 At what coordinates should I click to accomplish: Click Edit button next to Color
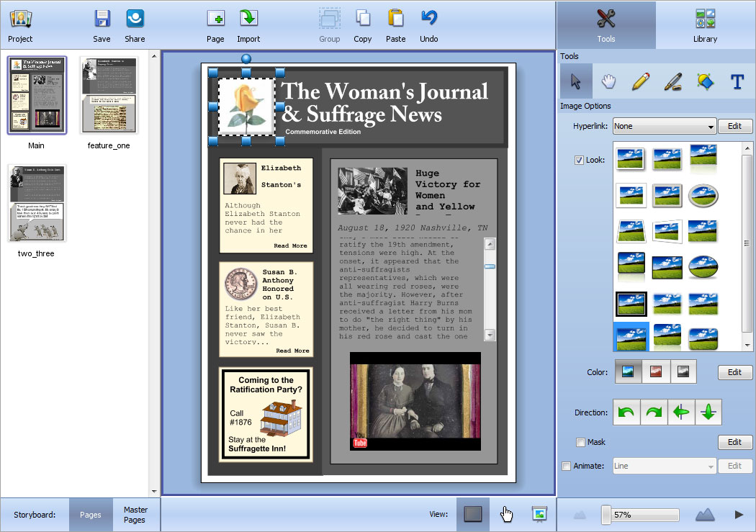click(x=734, y=372)
